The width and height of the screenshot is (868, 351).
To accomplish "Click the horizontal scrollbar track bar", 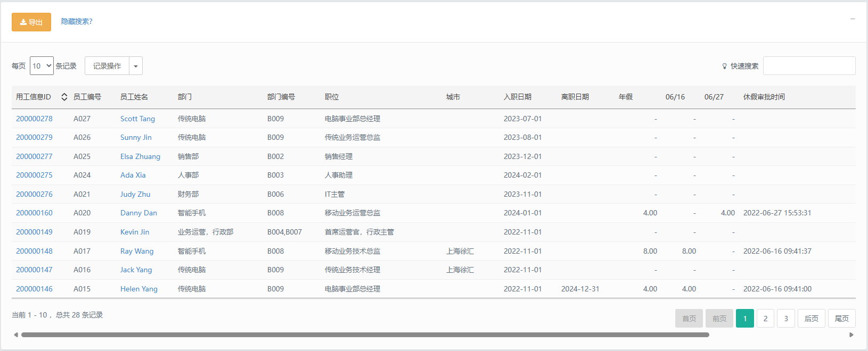I will click(x=365, y=335).
